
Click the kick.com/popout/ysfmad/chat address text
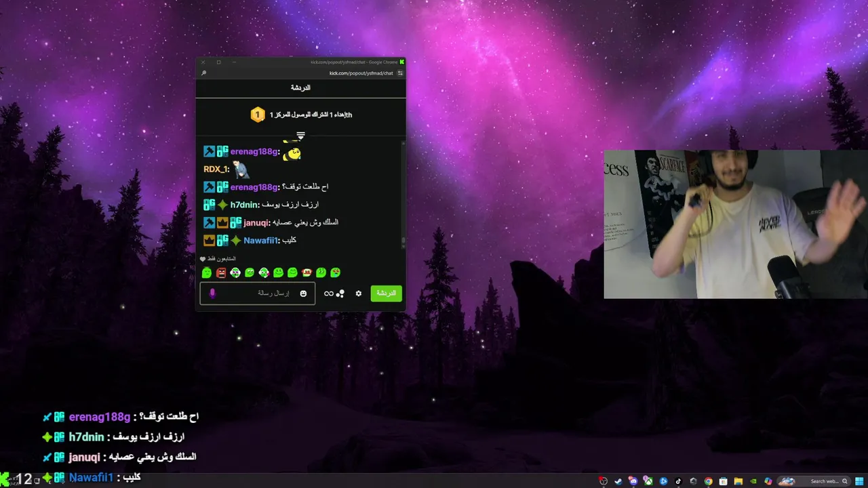[x=361, y=73]
